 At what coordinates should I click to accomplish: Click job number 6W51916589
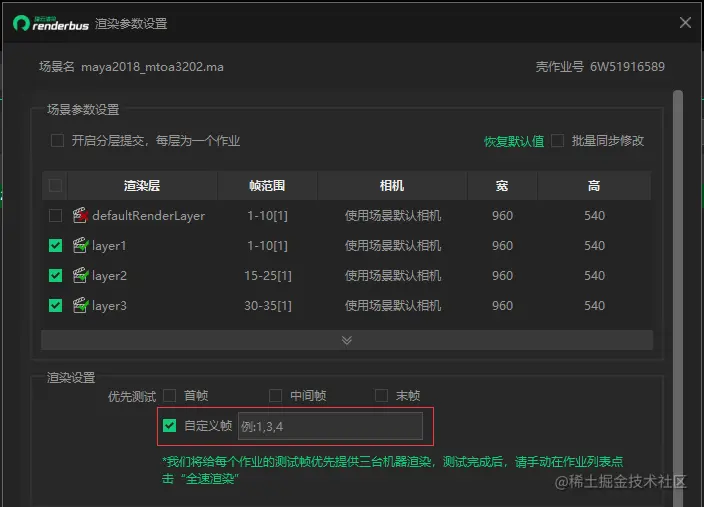[627, 67]
